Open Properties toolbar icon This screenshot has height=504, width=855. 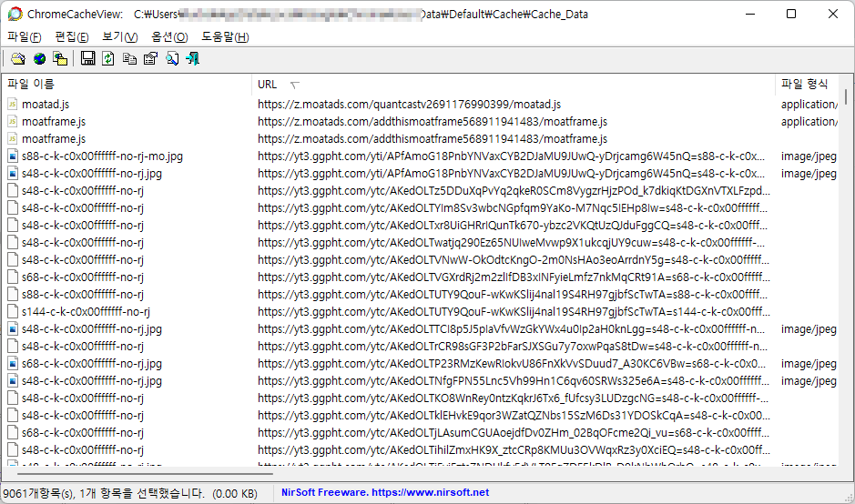tap(150, 58)
